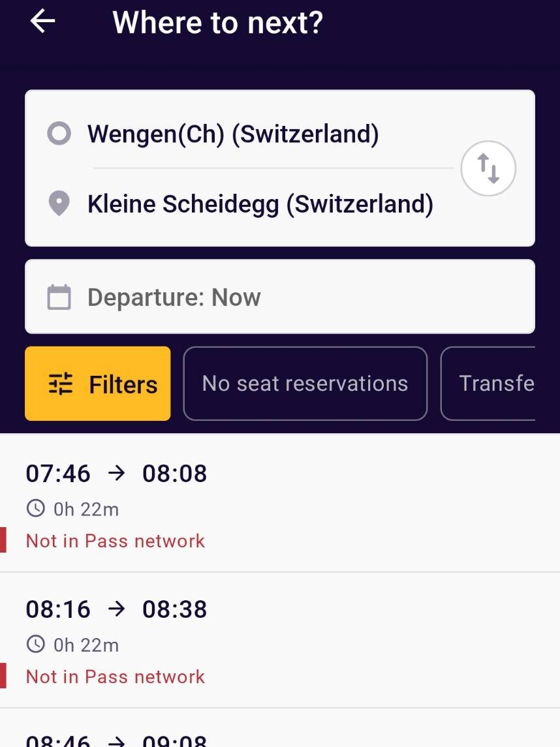Edit the Kleine Scheidegg destination field
Viewport: 560px width, 747px height.
click(x=260, y=204)
